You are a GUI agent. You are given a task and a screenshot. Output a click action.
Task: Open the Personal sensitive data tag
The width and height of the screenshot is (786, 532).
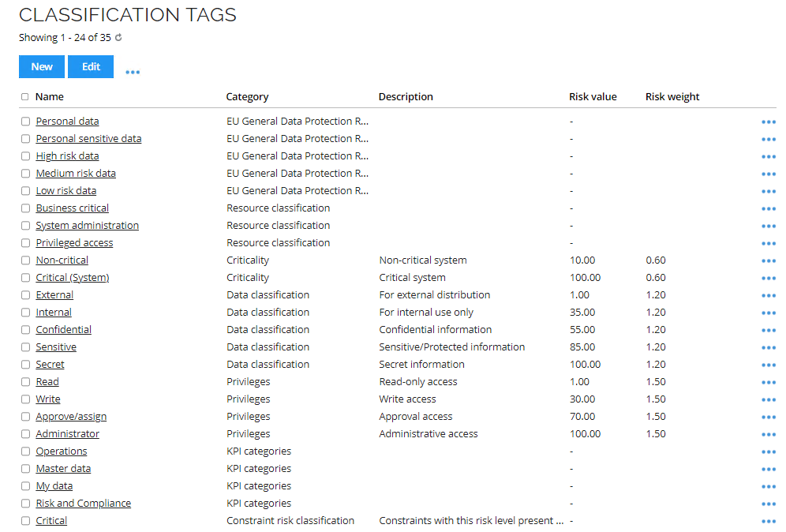pos(88,138)
